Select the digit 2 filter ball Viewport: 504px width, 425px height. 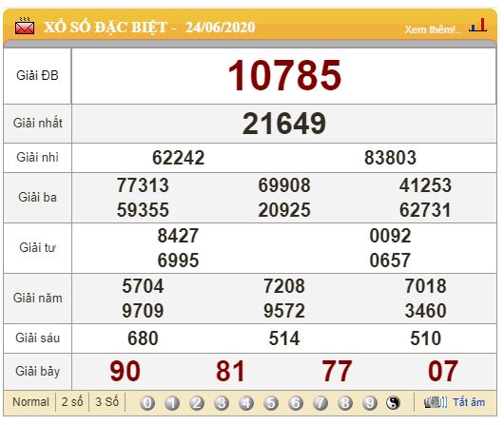197,403
